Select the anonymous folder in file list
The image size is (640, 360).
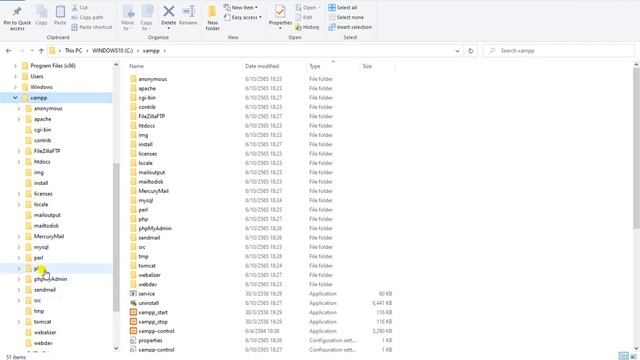pyautogui.click(x=152, y=79)
